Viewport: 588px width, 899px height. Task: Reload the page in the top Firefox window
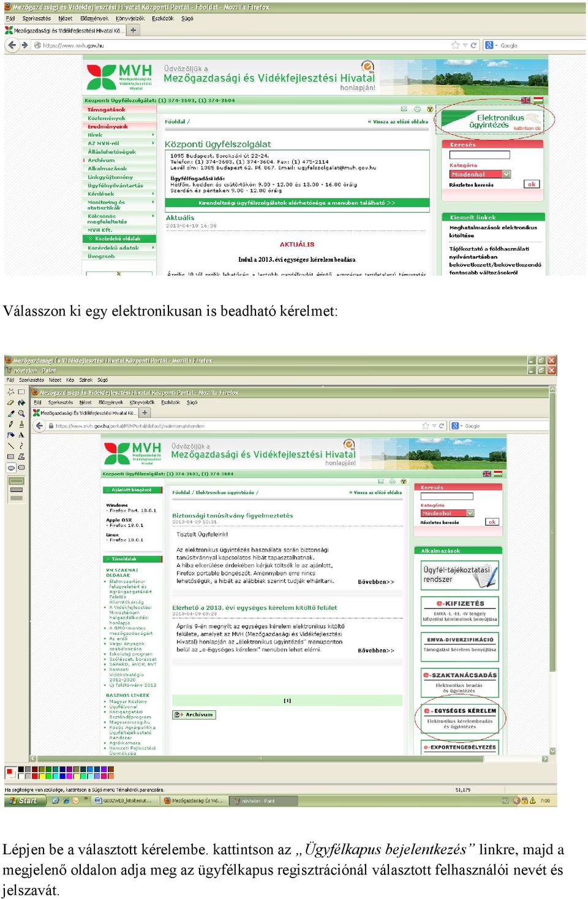pos(473,45)
